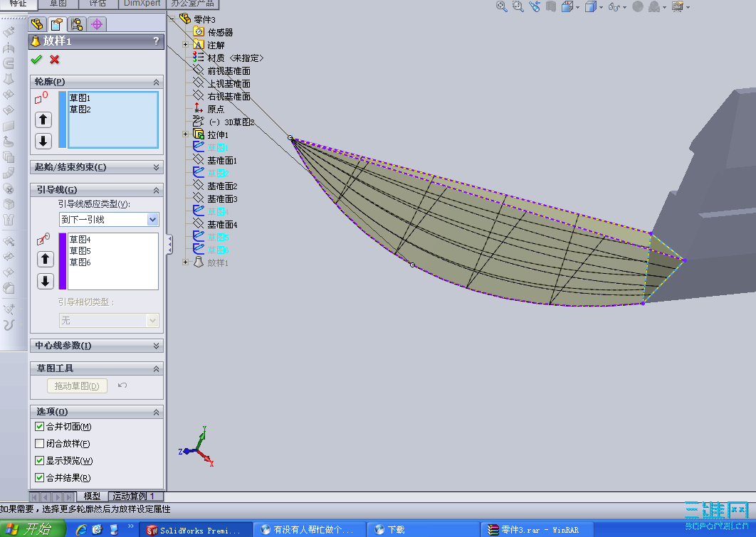756x537 pixels.
Task: Switch to the 特征 tab
Action: [19, 4]
